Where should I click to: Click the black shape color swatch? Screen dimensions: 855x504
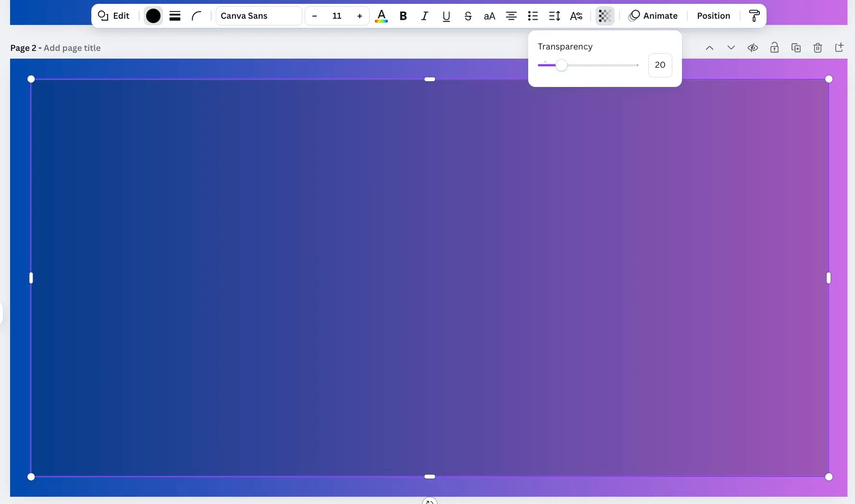tap(153, 16)
